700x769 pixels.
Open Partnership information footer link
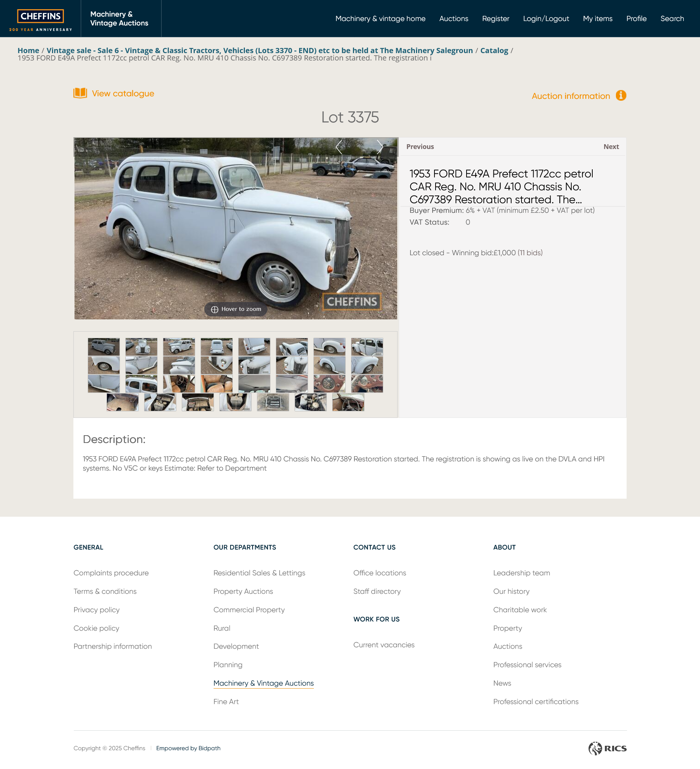pyautogui.click(x=112, y=646)
